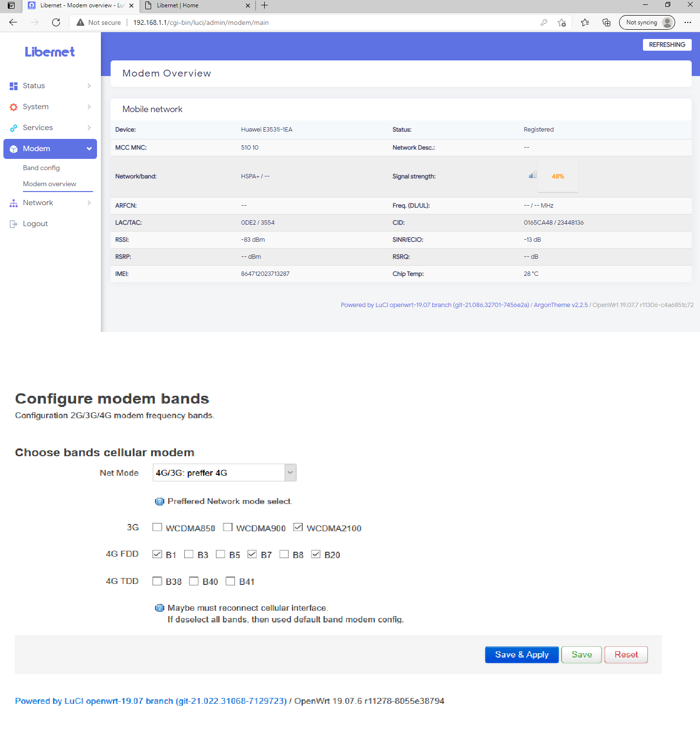
Task: Open the Net Mode dropdown
Action: click(224, 473)
